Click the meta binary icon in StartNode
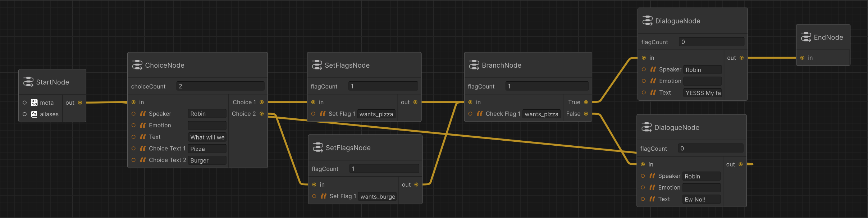The width and height of the screenshot is (868, 218). click(34, 103)
